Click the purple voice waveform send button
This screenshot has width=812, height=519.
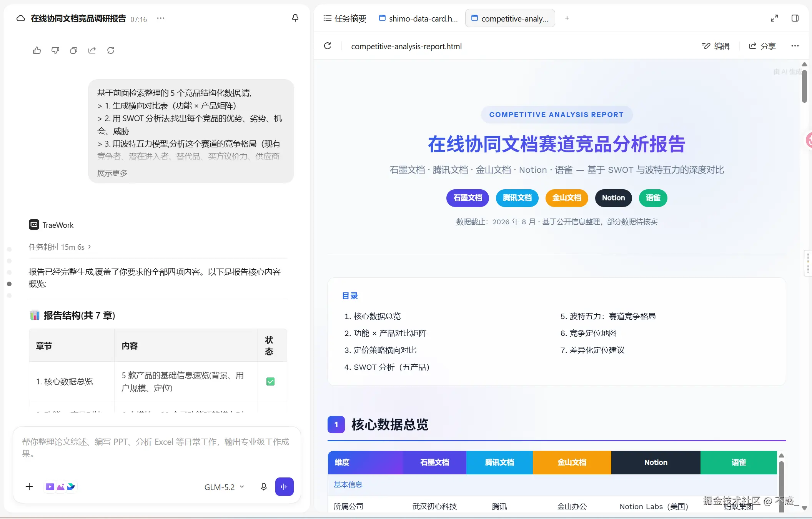pyautogui.click(x=285, y=487)
